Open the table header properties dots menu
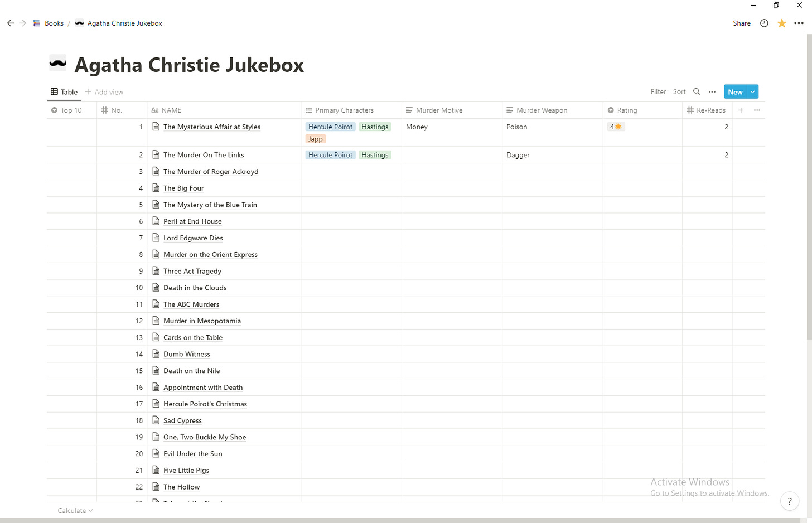Screen dimensions: 812x523 [x=757, y=110]
